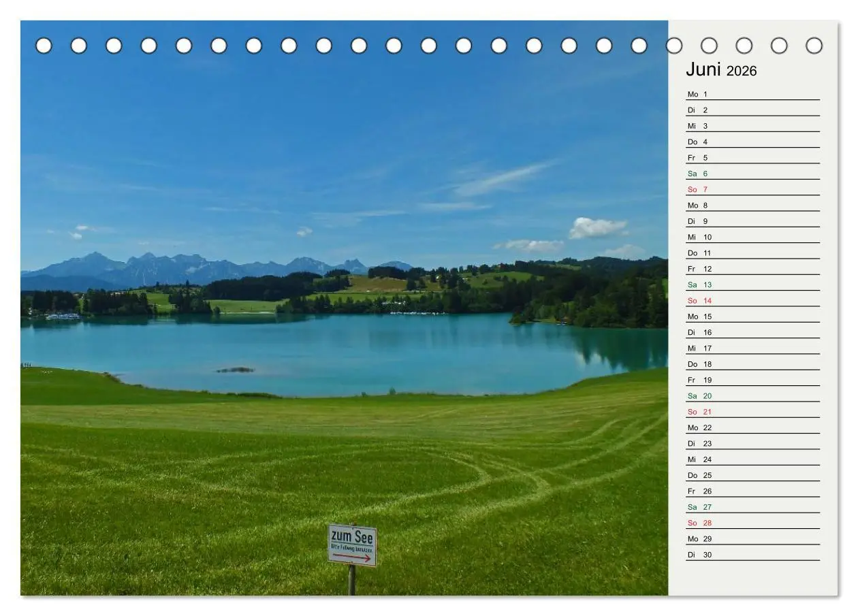The width and height of the screenshot is (858, 616).
Task: Select the 'Di 30' calendar row
Action: click(x=752, y=555)
